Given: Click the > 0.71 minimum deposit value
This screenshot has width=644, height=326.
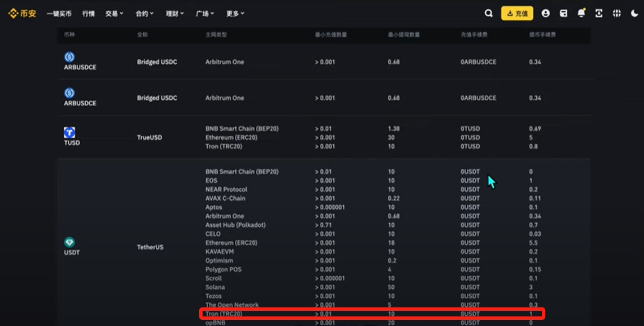Looking at the screenshot, I should [x=323, y=225].
